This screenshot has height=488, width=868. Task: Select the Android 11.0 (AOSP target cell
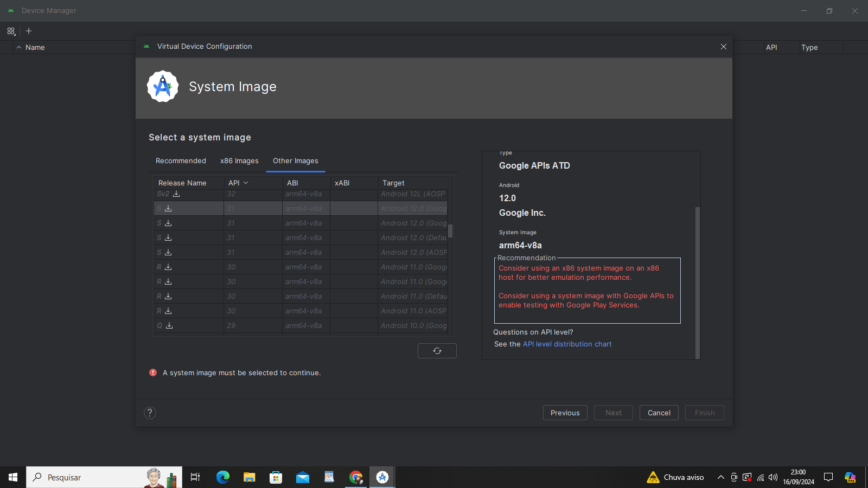[413, 311]
